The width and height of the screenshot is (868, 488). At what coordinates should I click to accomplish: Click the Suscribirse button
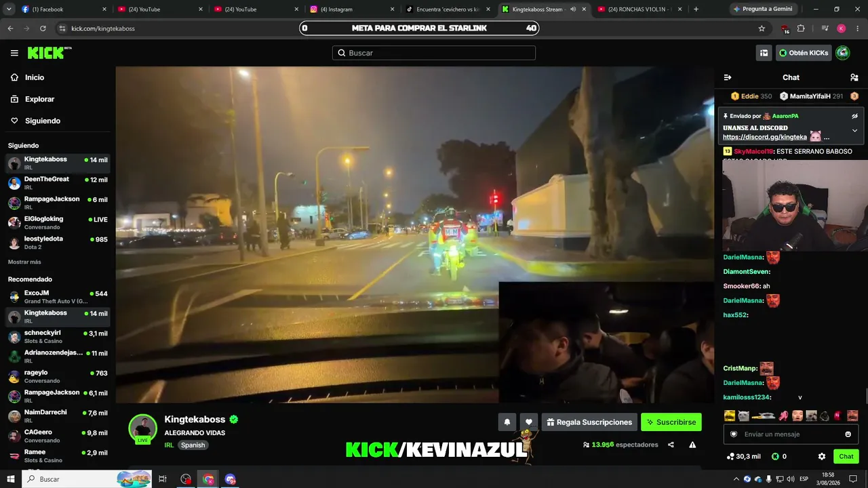[671, 422]
